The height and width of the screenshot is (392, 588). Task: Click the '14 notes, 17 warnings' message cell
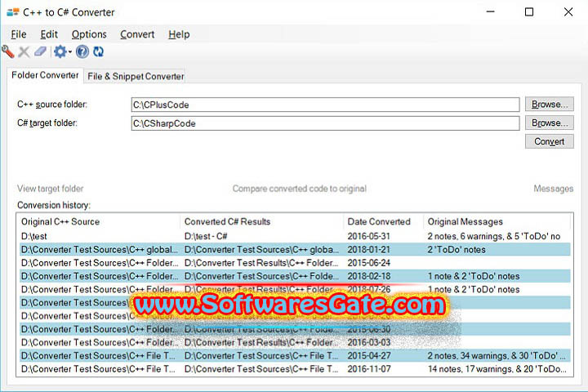tap(497, 369)
